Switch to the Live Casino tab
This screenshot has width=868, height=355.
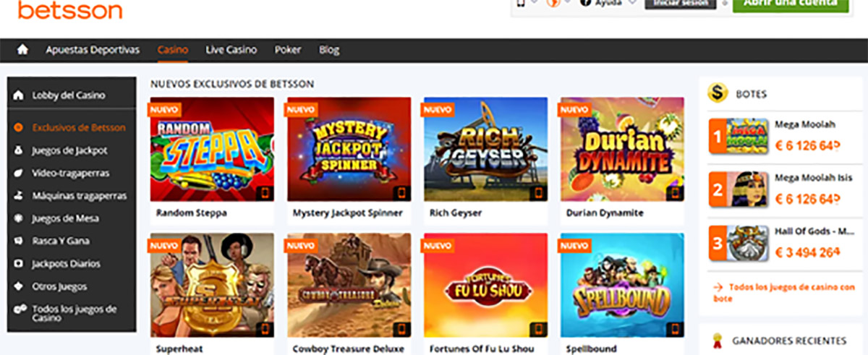(x=231, y=50)
